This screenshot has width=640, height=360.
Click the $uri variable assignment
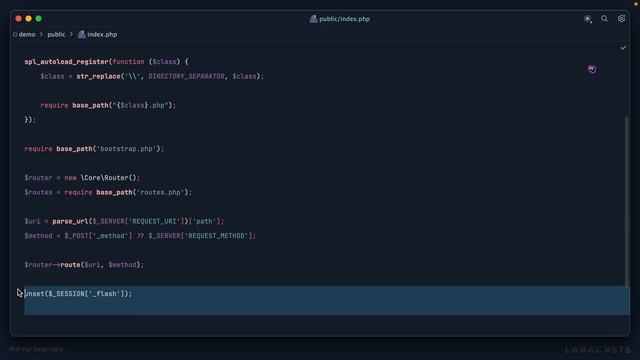pyautogui.click(x=32, y=221)
